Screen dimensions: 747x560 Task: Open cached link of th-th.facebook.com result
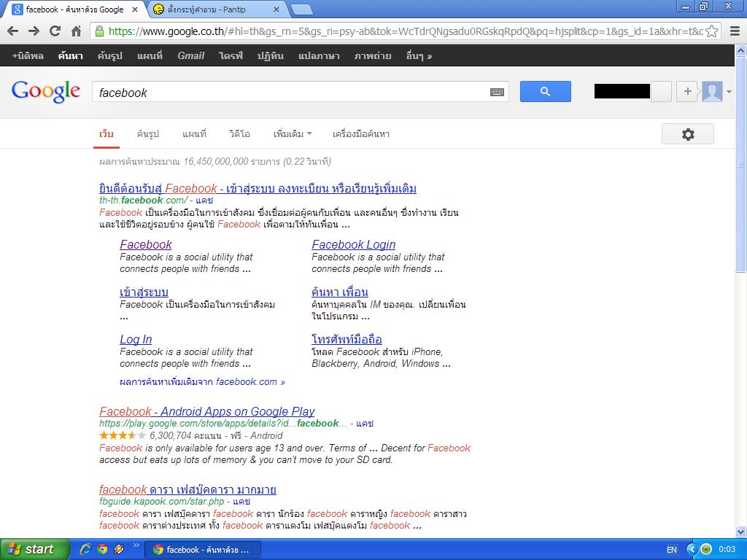(204, 201)
